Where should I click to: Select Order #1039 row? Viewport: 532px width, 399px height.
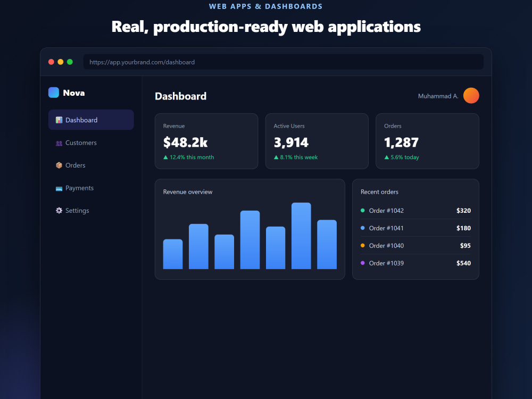point(415,263)
